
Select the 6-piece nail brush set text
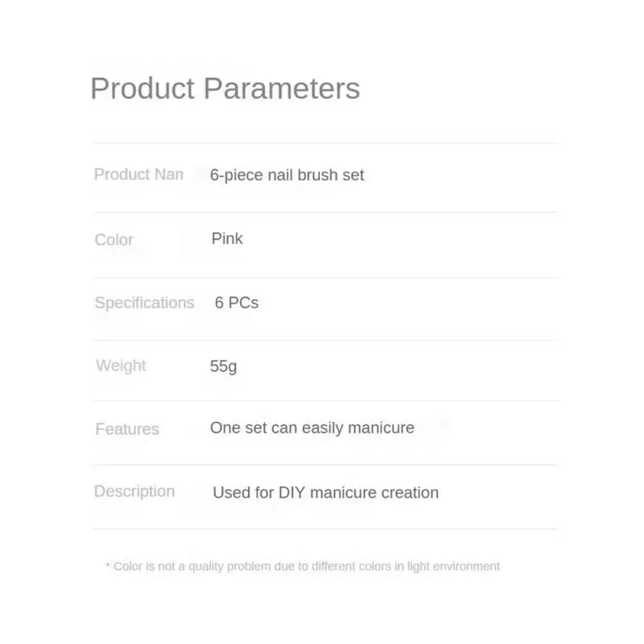(x=287, y=175)
